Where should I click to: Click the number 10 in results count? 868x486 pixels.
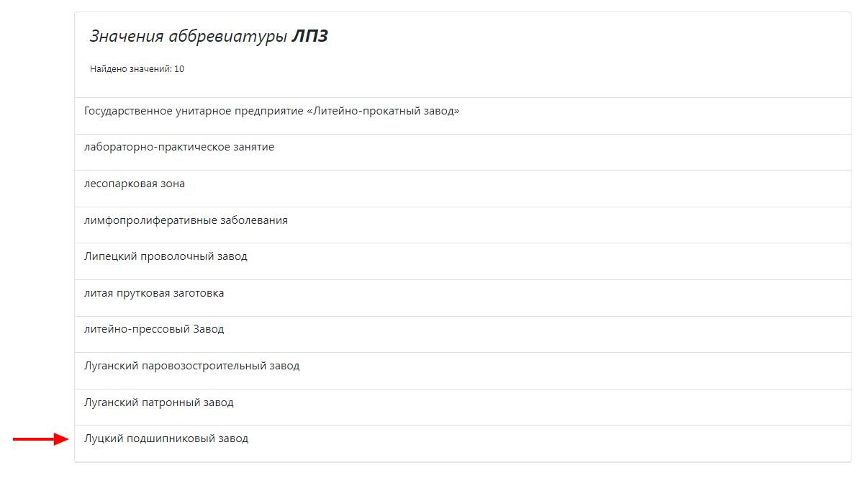(x=179, y=69)
